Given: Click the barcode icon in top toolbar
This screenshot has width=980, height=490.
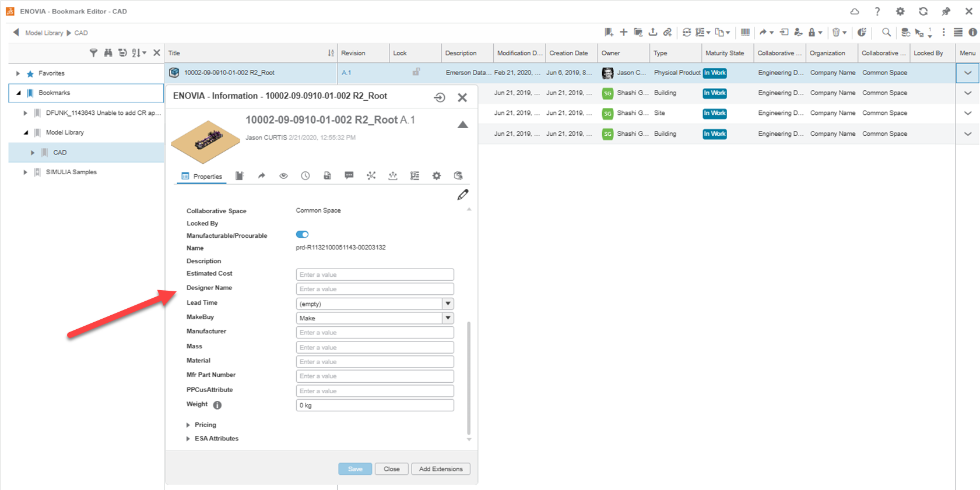Looking at the screenshot, I should click(745, 33).
